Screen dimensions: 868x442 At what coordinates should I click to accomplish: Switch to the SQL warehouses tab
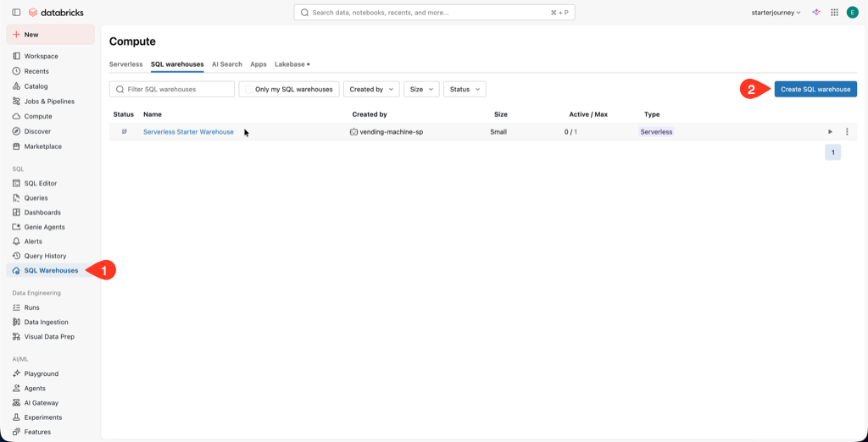coord(177,64)
